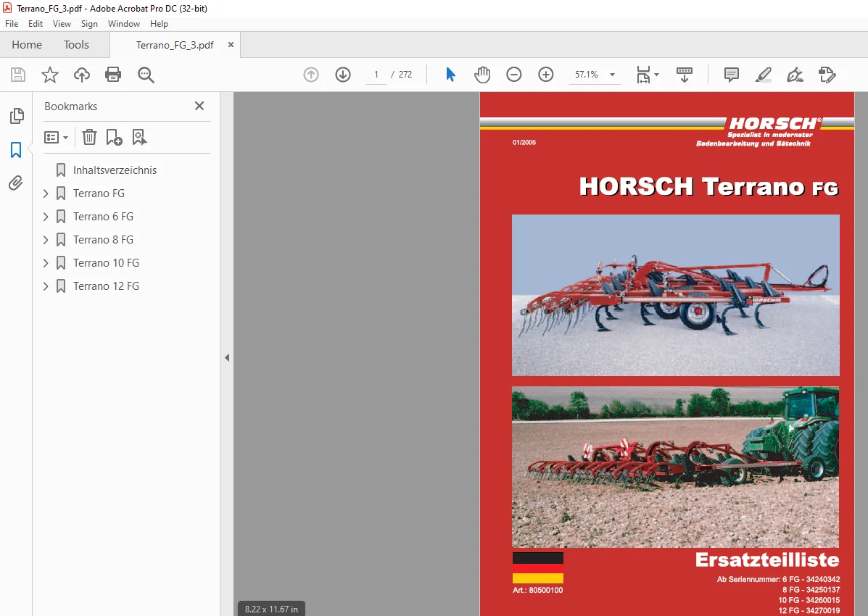Image resolution: width=868 pixels, height=616 pixels.
Task: Click the find current bookmark icon
Action: click(x=139, y=137)
